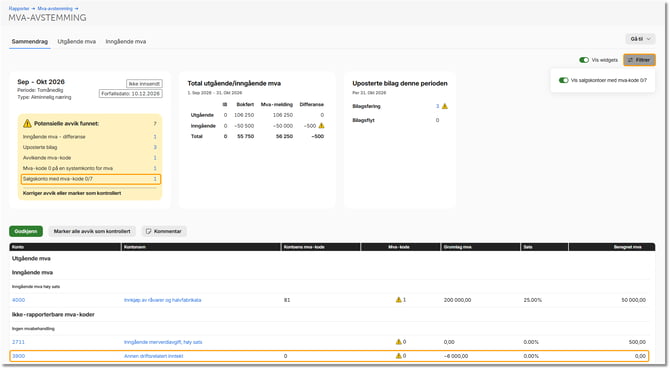670x369 pixels.
Task: Click the Ikke innsendt status badge
Action: pos(144,84)
